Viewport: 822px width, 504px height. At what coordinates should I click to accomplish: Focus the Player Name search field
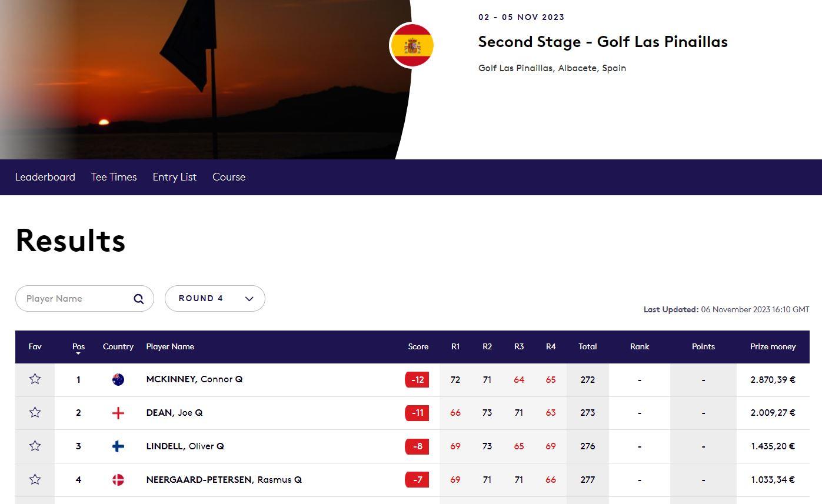(x=85, y=299)
